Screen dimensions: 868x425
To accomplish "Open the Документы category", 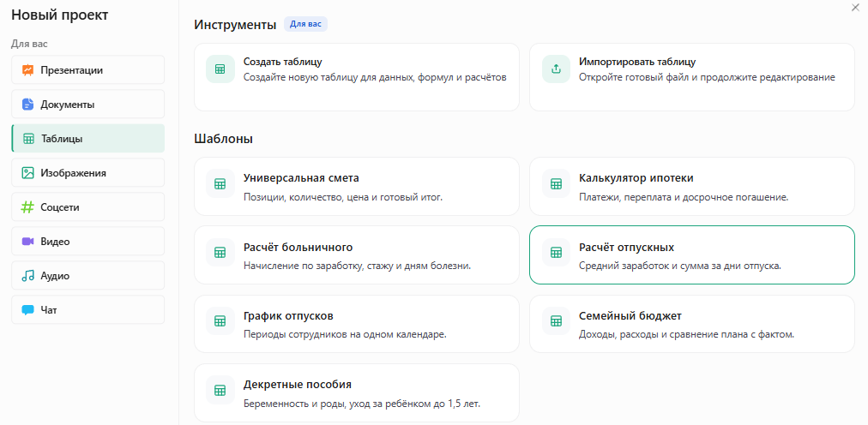I will [88, 104].
